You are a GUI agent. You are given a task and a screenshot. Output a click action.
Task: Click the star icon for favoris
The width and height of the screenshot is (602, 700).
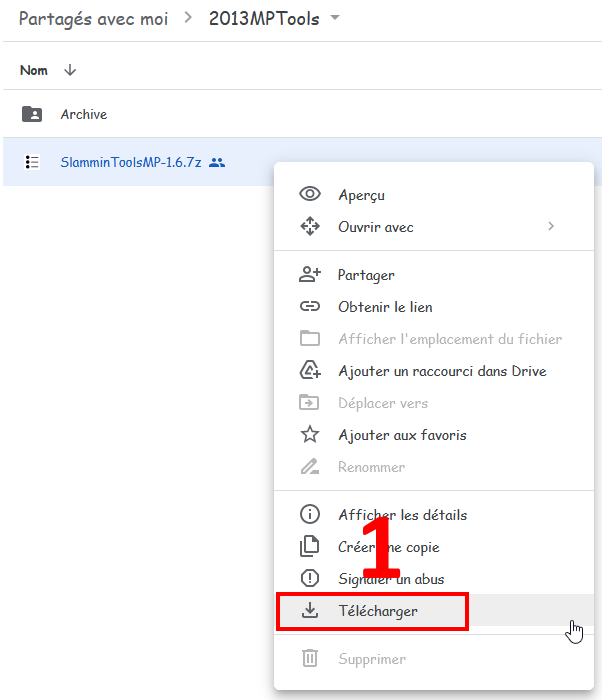point(310,435)
